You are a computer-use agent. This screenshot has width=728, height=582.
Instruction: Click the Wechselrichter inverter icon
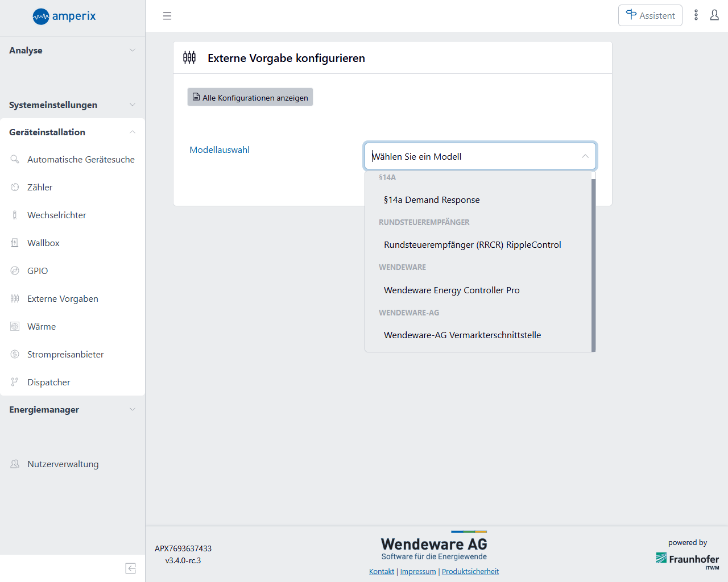click(15, 215)
